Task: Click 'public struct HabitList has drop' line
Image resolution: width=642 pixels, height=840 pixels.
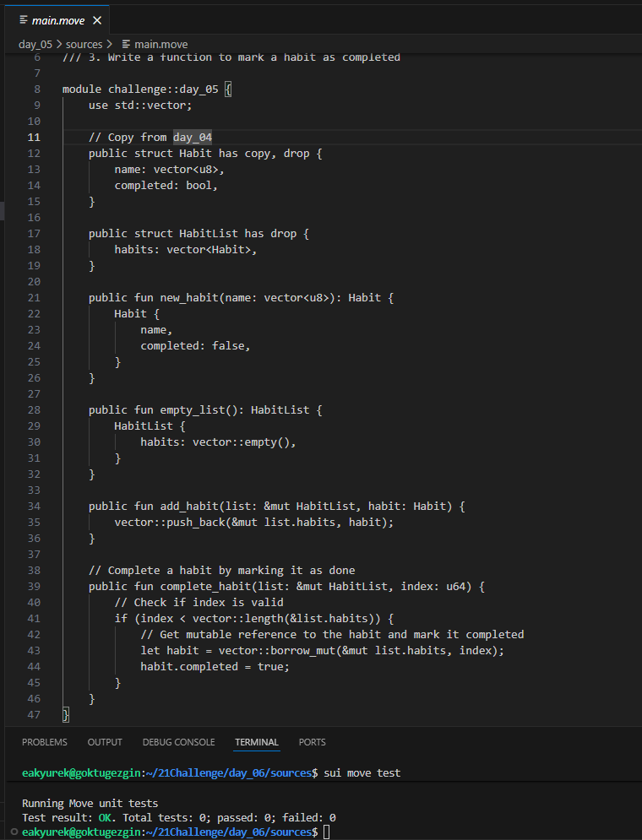Action: coord(199,234)
